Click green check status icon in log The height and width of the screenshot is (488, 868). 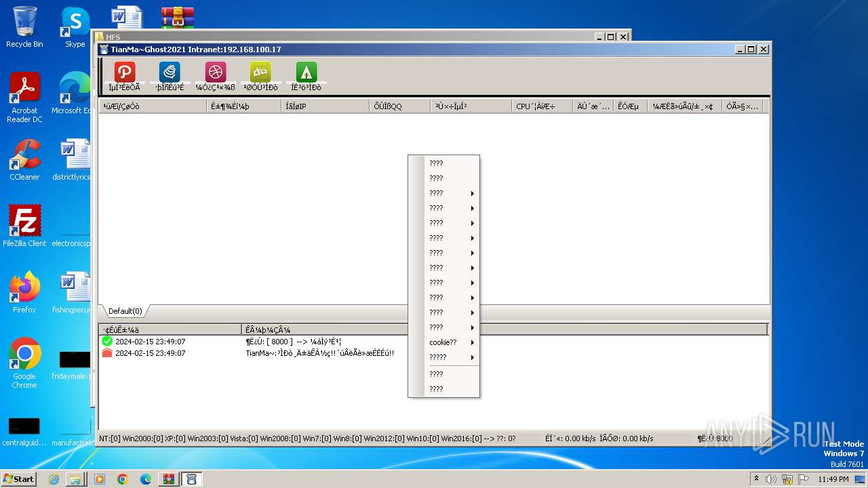(x=107, y=342)
